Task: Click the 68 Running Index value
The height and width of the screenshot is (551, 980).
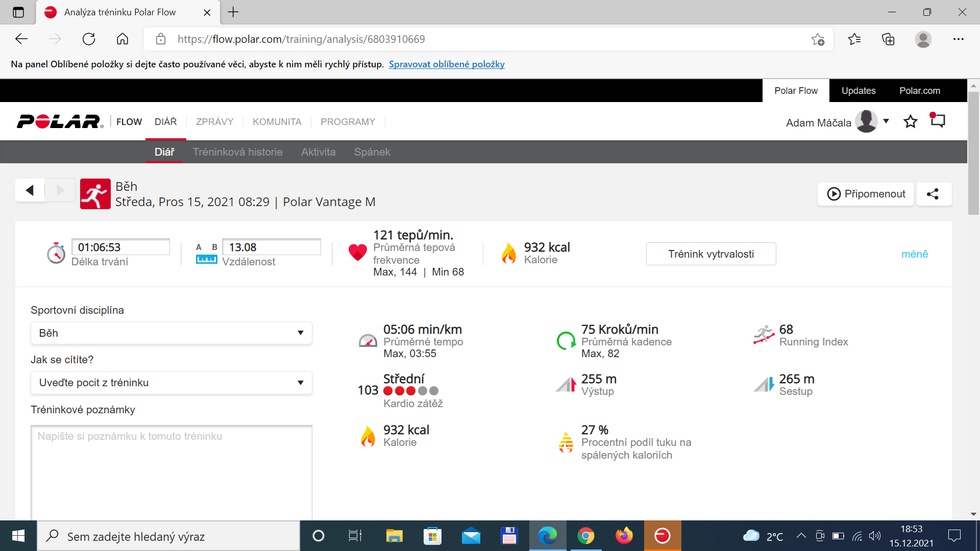Action: 786,330
